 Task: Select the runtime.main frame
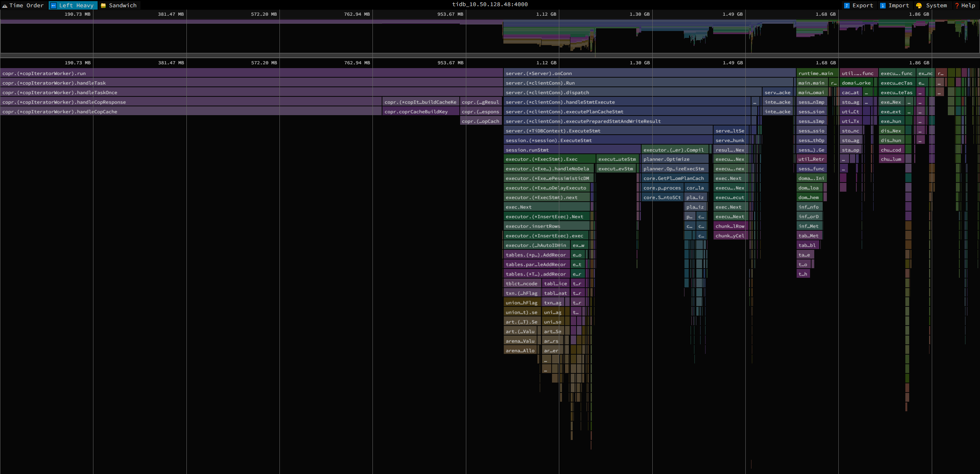point(815,73)
